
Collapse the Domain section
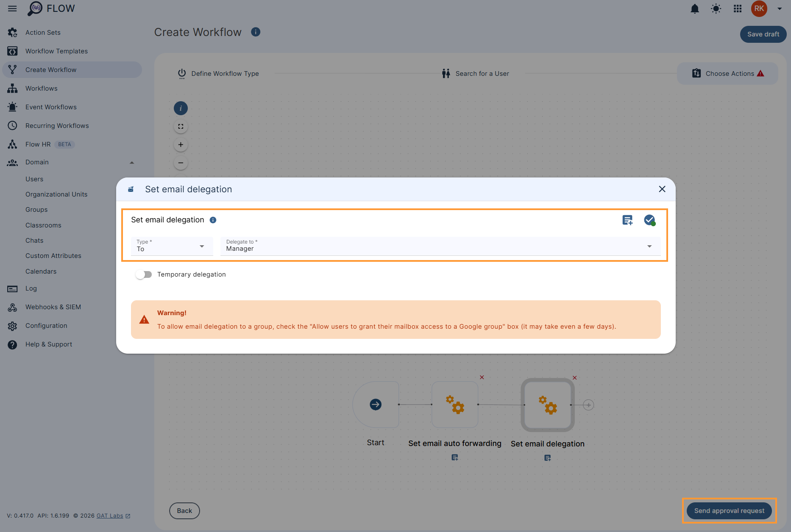(132, 162)
